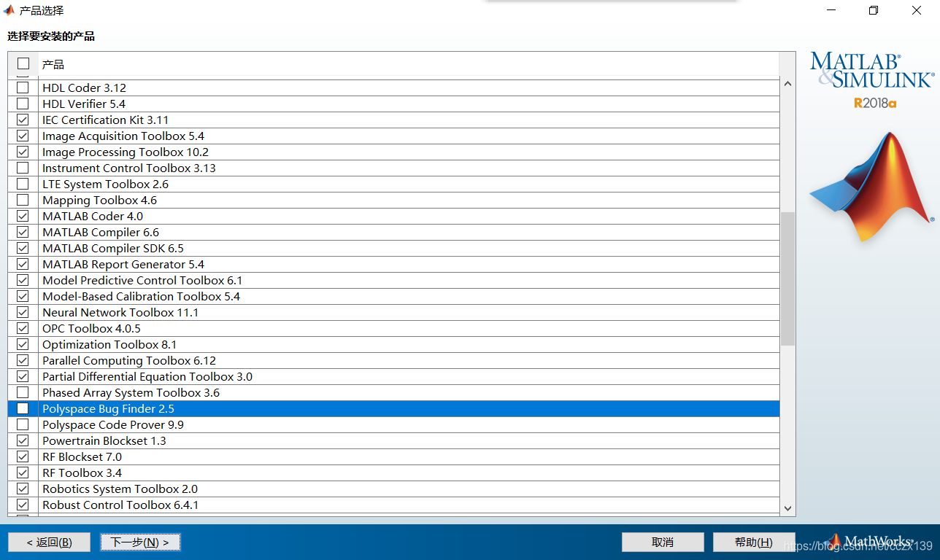This screenshot has height=560, width=940.
Task: Select OPC Toolbox 4.0.5 row text
Action: [91, 328]
